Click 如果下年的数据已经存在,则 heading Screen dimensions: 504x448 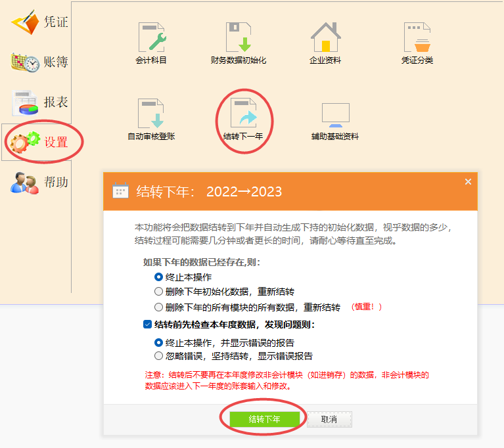[x=202, y=262]
